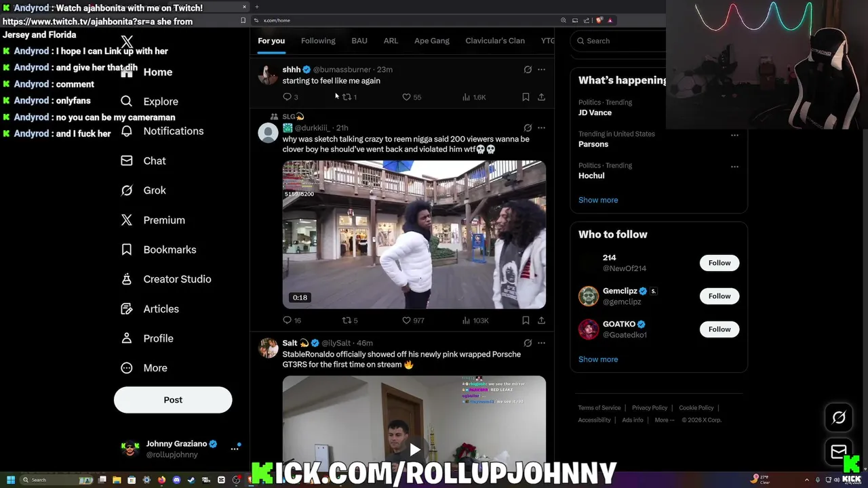Image resolution: width=868 pixels, height=488 pixels.
Task: Follow Gemclipz
Action: click(x=719, y=296)
